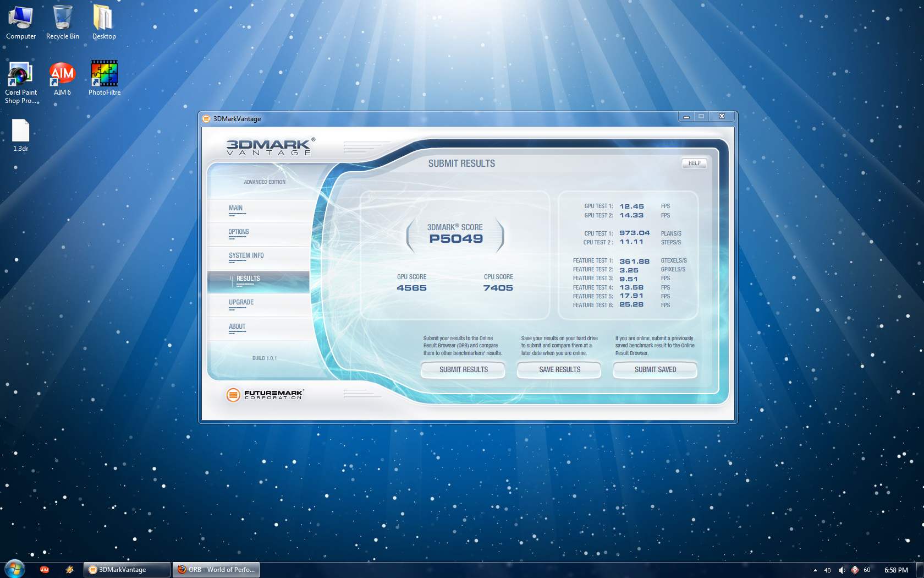The image size is (924, 578).
Task: Click GPU TEST 1 value 12.45
Action: [x=631, y=206]
